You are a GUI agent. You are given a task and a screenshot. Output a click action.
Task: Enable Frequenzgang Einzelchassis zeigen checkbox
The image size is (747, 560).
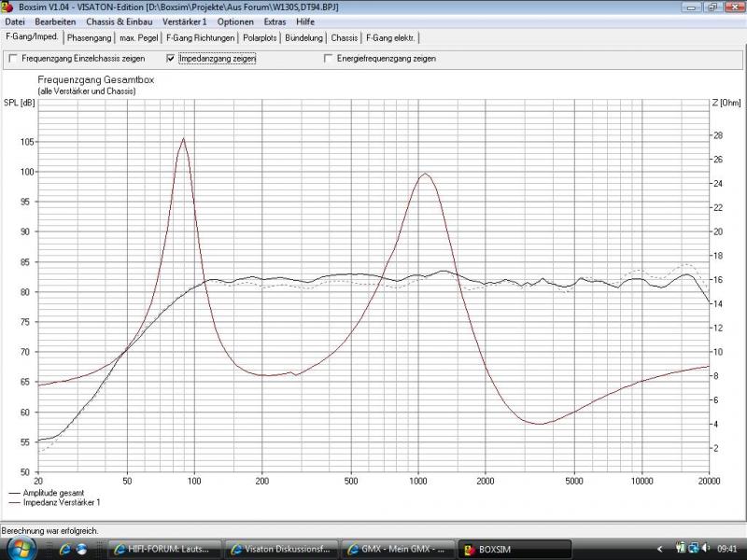12,59
